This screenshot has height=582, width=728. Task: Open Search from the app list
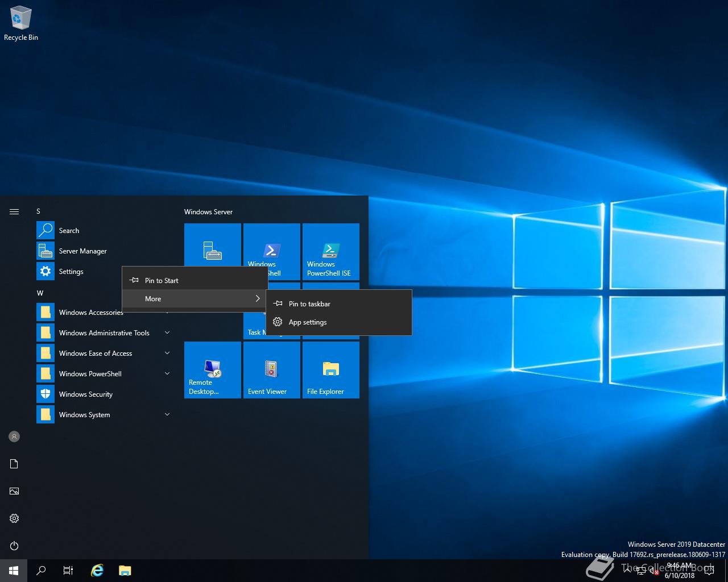(105, 231)
